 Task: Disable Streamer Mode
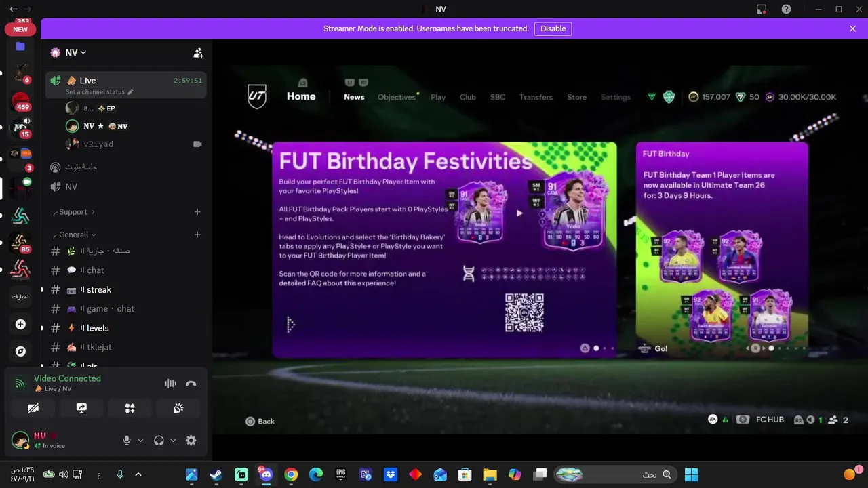(x=553, y=28)
